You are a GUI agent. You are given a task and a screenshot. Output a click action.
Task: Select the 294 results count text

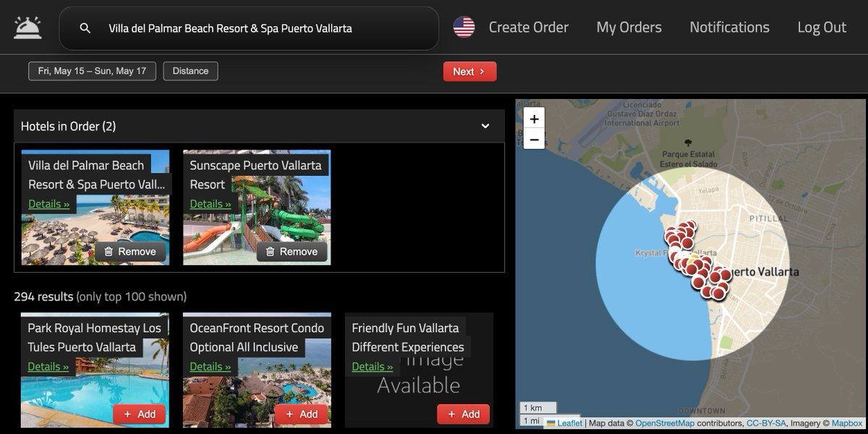click(43, 297)
